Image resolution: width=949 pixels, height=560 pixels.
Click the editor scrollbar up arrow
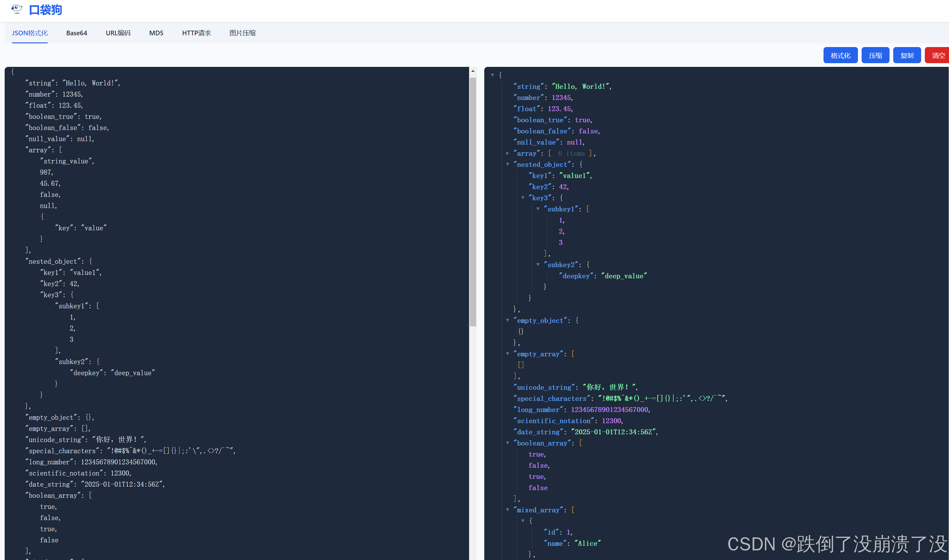(x=473, y=71)
